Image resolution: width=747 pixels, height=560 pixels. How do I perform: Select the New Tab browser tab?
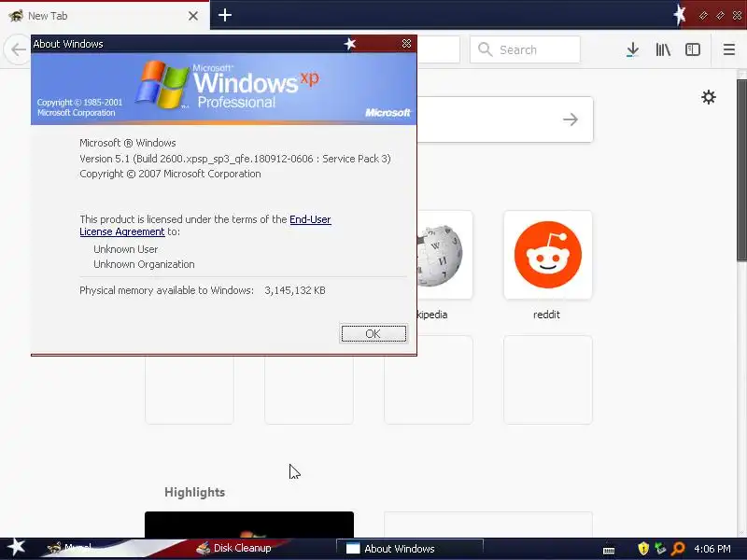105,16
